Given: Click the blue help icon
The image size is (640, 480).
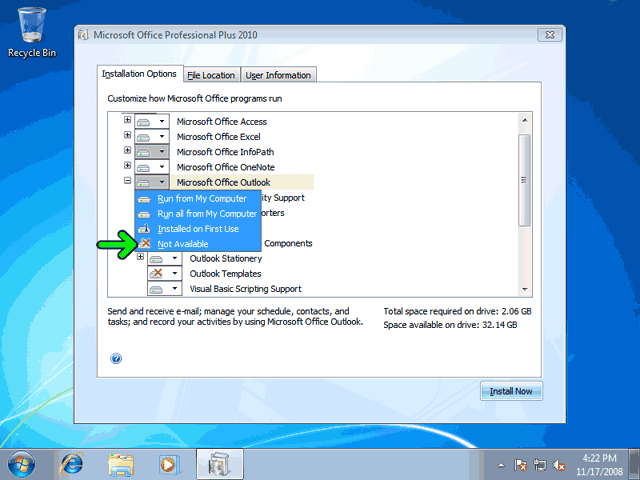Looking at the screenshot, I should point(117,358).
